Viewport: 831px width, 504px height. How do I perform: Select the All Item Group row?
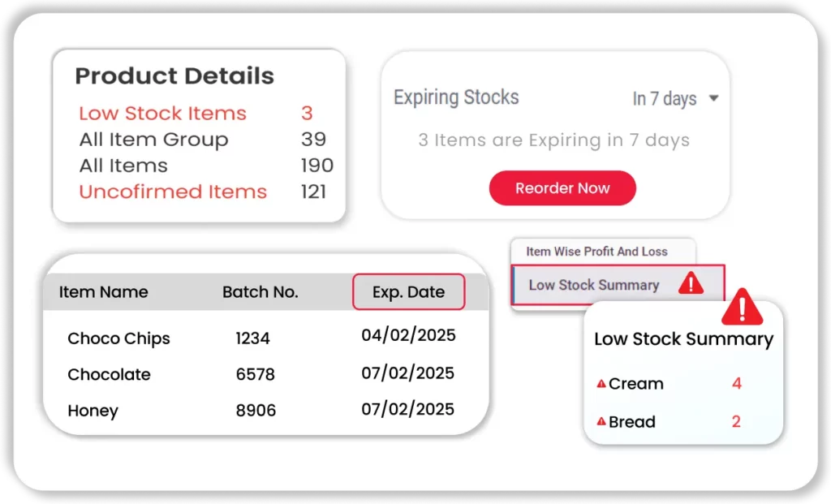(x=153, y=140)
